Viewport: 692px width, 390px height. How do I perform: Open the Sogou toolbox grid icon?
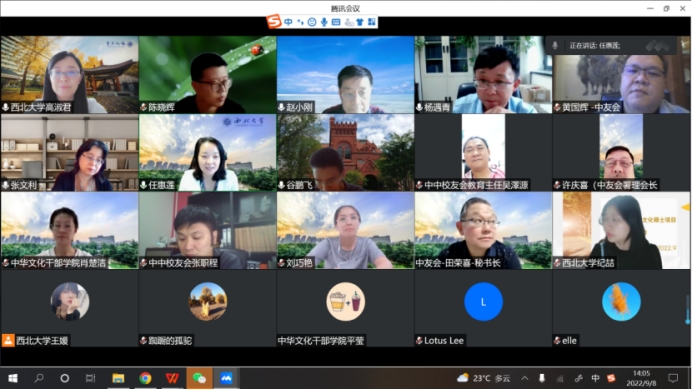(x=372, y=22)
